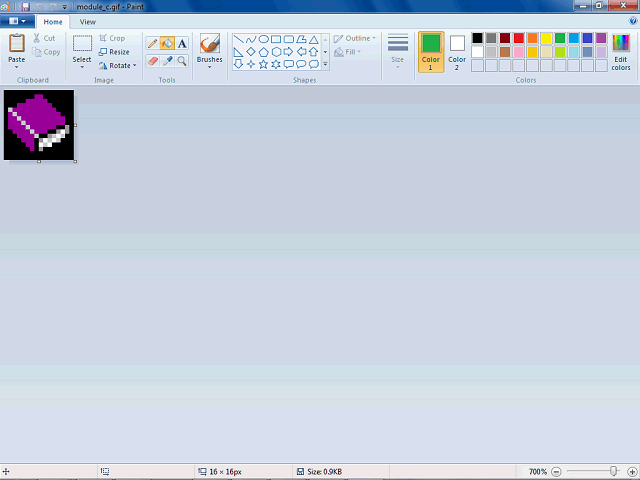Switch to the Home tab
This screenshot has height=480, width=640.
tap(53, 22)
